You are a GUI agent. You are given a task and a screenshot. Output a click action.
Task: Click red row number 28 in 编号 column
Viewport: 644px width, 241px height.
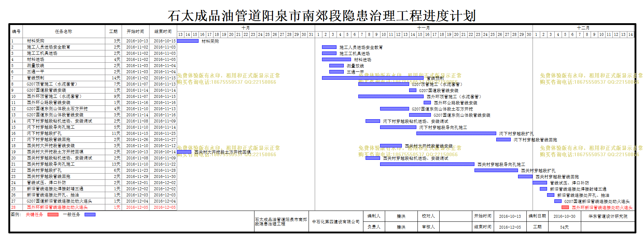13,207
